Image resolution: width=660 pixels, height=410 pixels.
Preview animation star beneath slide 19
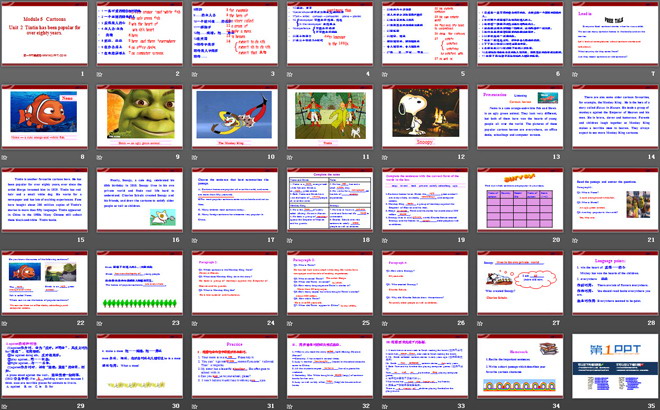385,240
